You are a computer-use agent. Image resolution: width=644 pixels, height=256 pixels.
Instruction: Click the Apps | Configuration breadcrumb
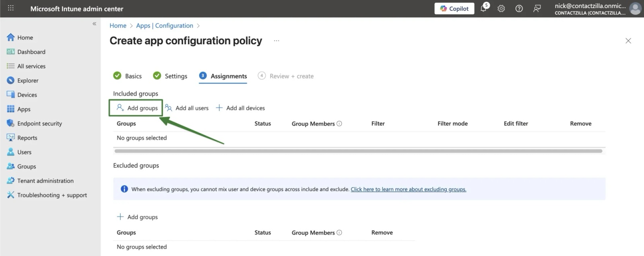click(165, 25)
